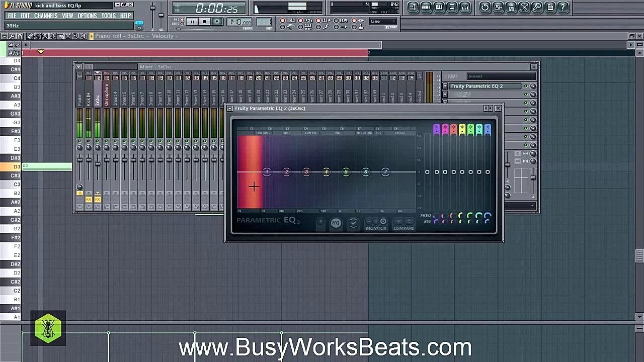Screen dimensions: 644x362
Task: Open Fruity Parametric EQ 2 plugin options arrow
Action: (229, 108)
